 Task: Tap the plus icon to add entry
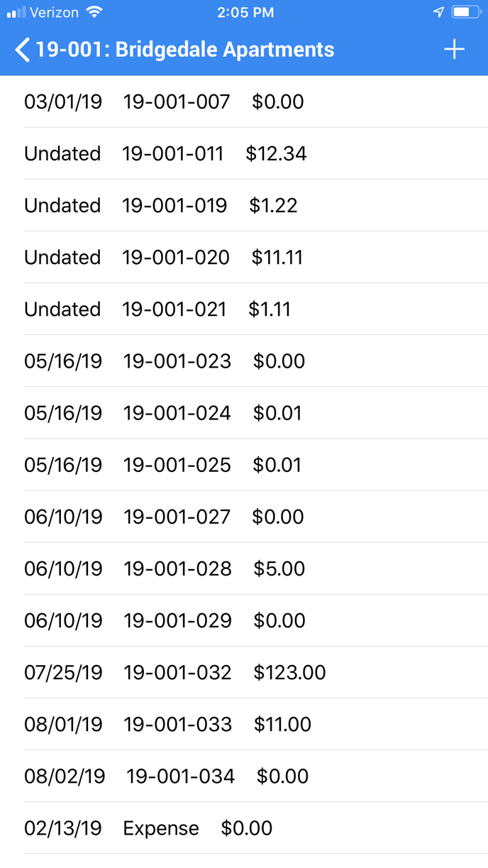point(454,49)
